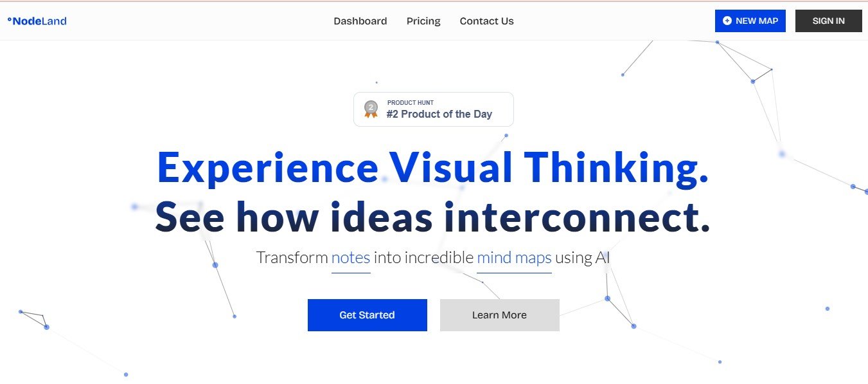Click the small blue dot in NodeLand logo

tap(9, 19)
